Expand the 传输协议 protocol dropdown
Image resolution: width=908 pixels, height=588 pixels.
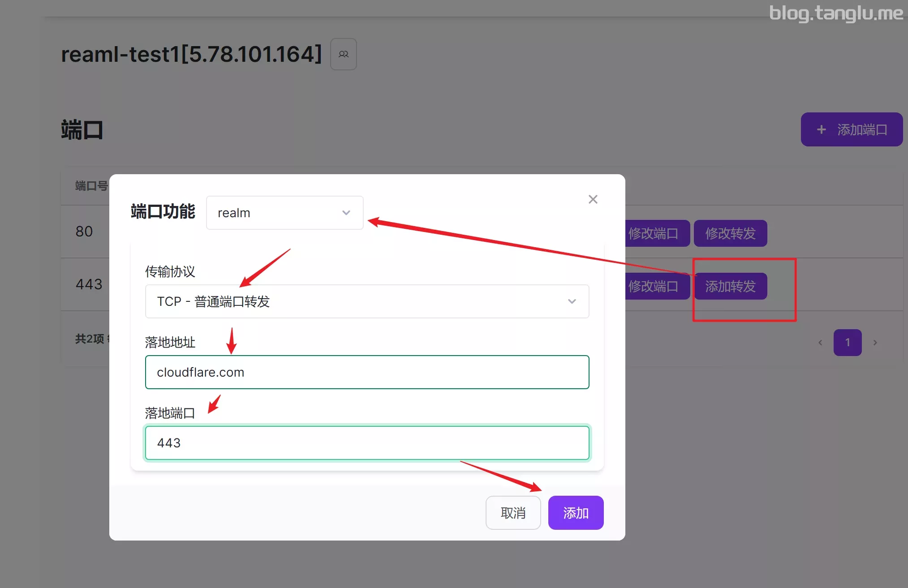click(366, 301)
